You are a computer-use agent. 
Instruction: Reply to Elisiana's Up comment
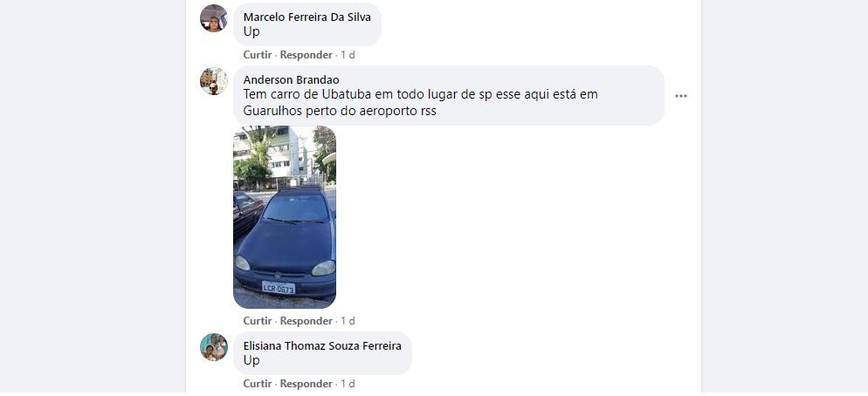[x=307, y=383]
